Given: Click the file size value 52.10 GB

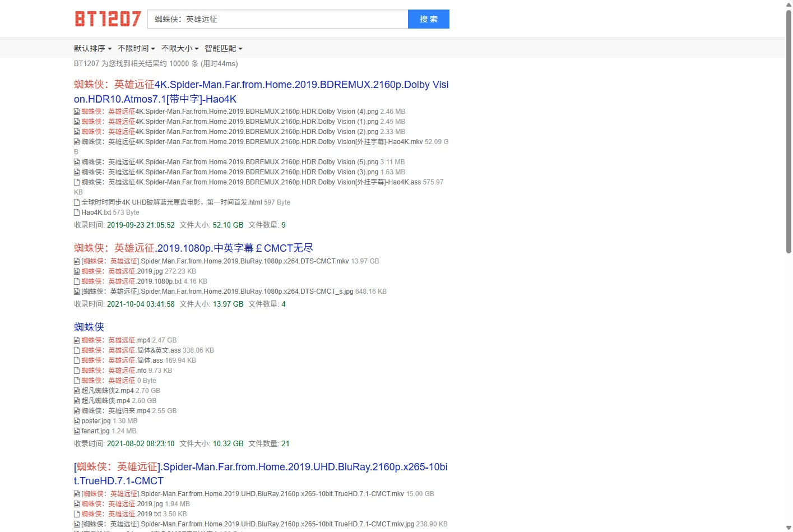Looking at the screenshot, I should [x=228, y=225].
